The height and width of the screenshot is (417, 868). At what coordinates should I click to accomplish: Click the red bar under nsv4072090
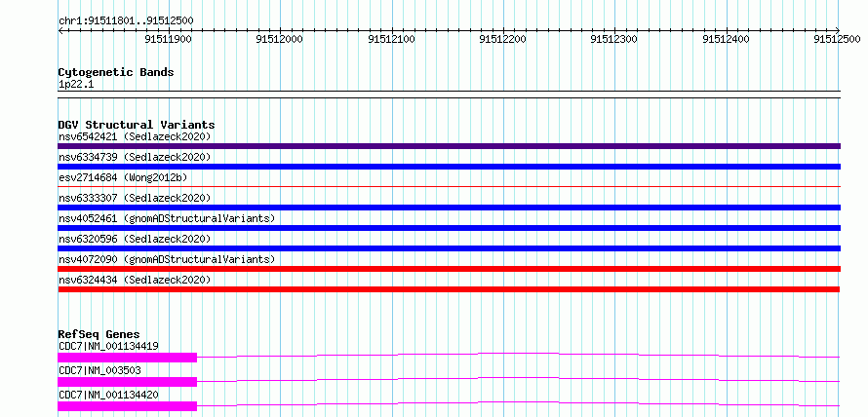[449, 269]
